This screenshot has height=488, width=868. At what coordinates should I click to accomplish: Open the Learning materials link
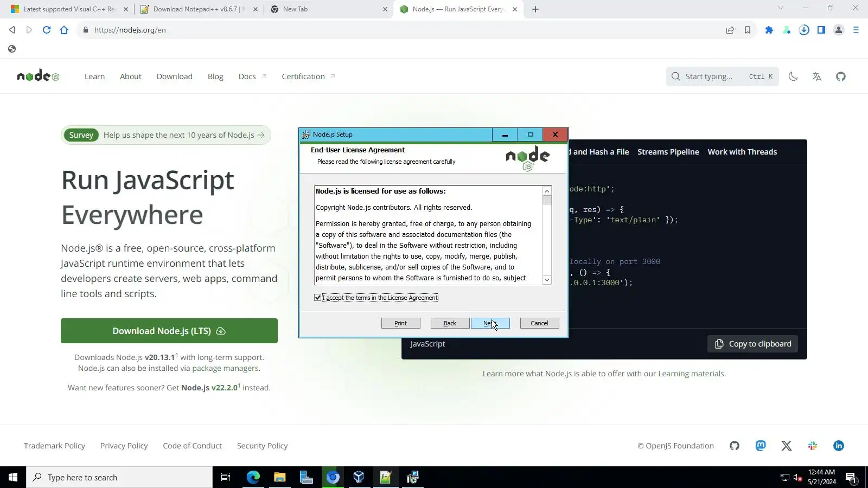pos(691,374)
